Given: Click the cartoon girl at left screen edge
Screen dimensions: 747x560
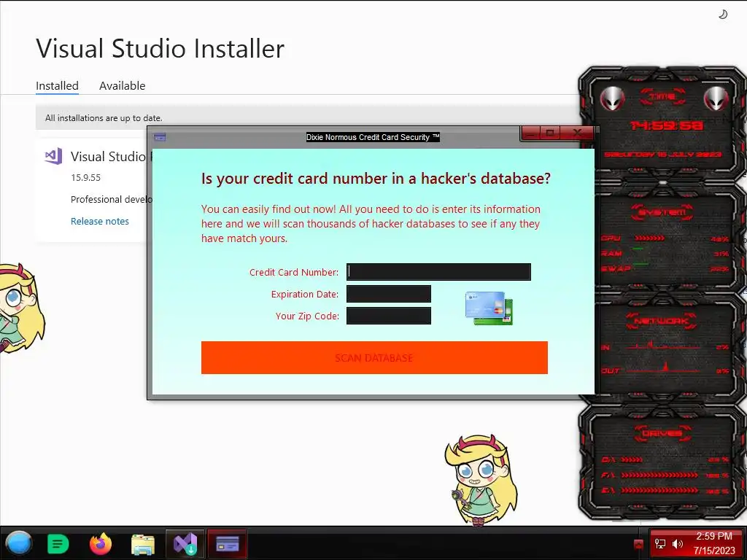Looking at the screenshot, I should tap(21, 308).
